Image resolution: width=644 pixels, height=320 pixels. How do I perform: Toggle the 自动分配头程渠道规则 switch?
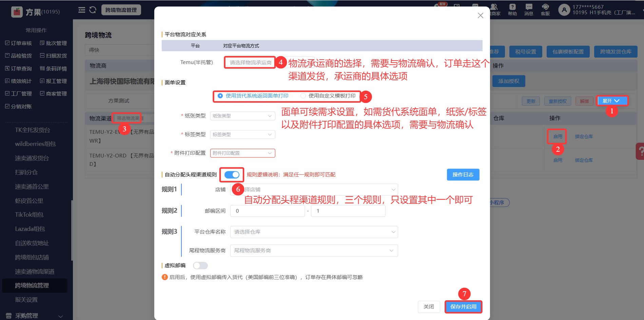click(232, 175)
